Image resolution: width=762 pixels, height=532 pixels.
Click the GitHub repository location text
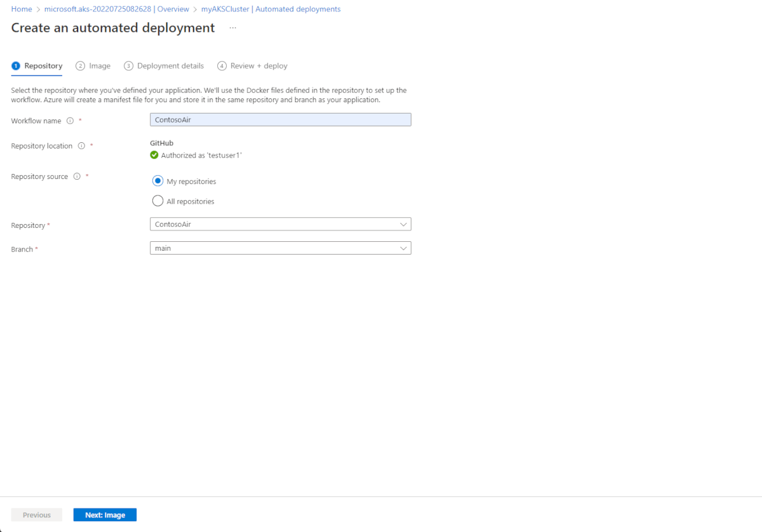click(x=161, y=143)
